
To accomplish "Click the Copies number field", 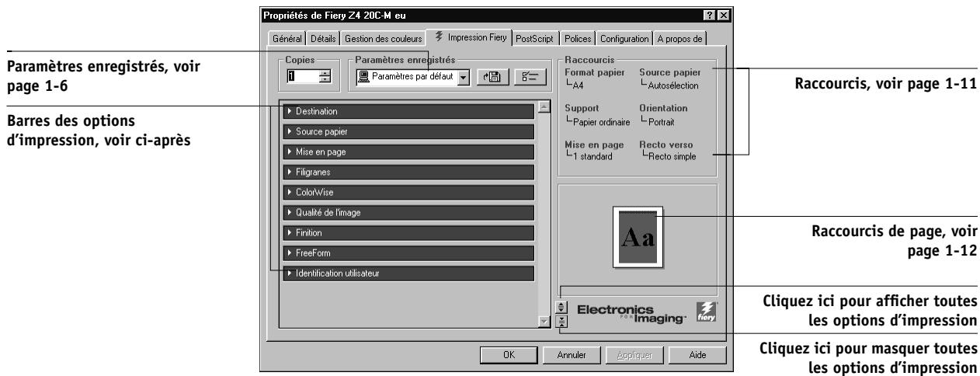I will click(x=303, y=78).
